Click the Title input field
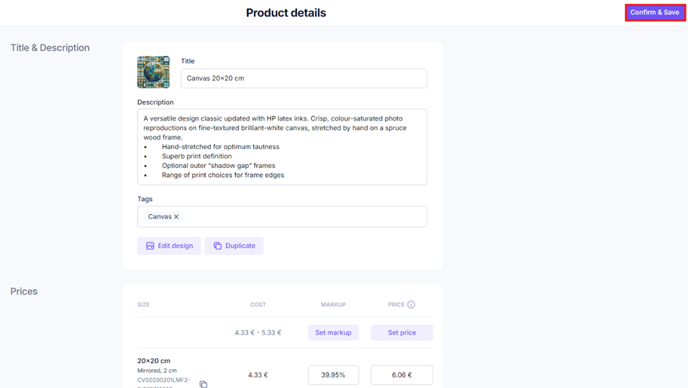The image size is (688, 388). 304,78
